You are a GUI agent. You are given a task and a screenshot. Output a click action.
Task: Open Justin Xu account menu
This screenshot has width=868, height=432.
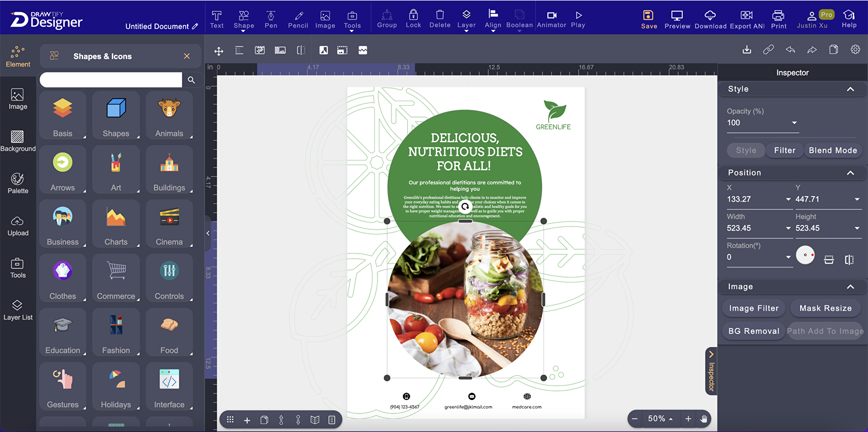(812, 20)
